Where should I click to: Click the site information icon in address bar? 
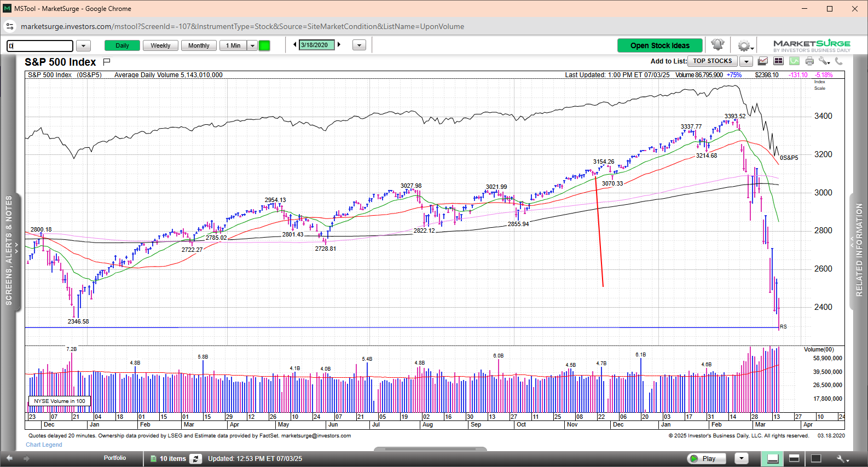[x=10, y=26]
